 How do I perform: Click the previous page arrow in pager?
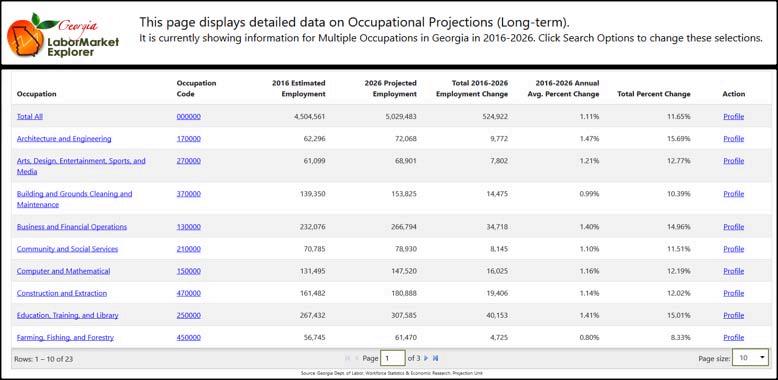(357, 358)
